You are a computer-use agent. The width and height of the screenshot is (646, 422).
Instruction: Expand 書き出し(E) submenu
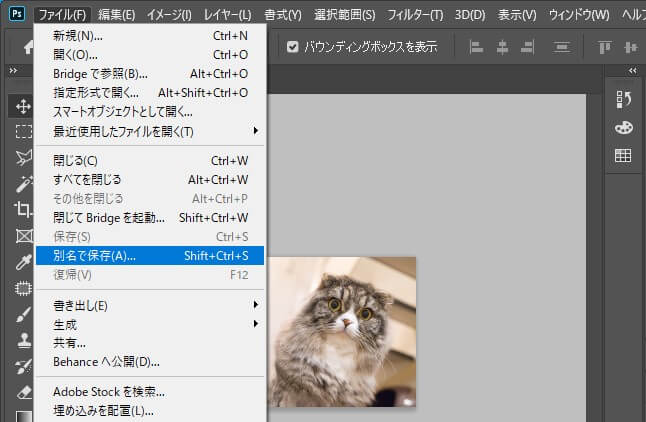150,305
